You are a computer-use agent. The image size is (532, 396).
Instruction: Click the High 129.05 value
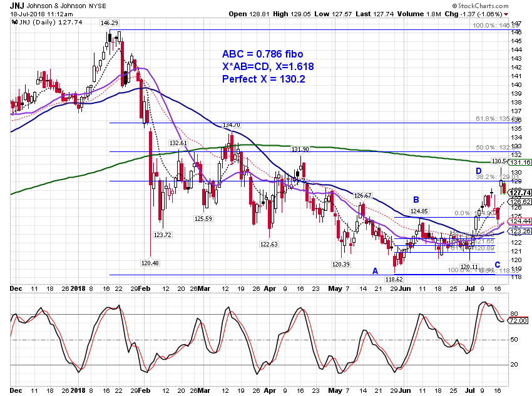[292, 14]
